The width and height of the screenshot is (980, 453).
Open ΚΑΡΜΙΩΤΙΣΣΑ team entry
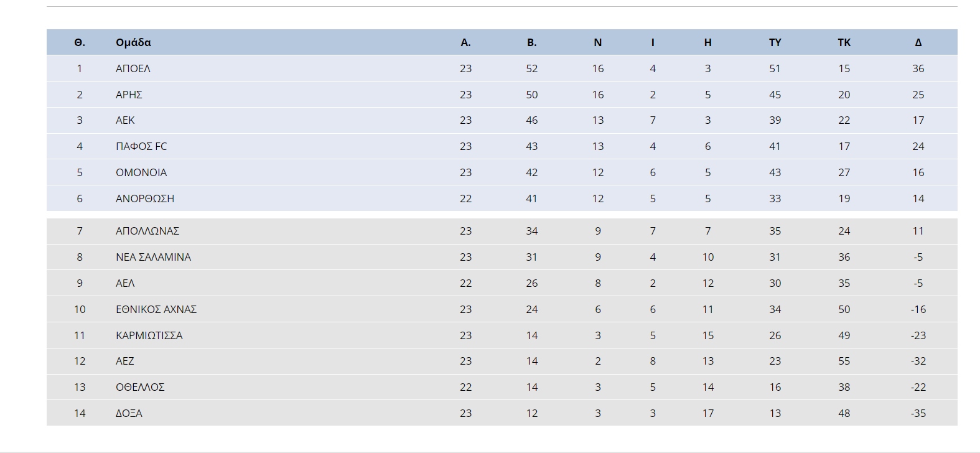[x=149, y=335]
